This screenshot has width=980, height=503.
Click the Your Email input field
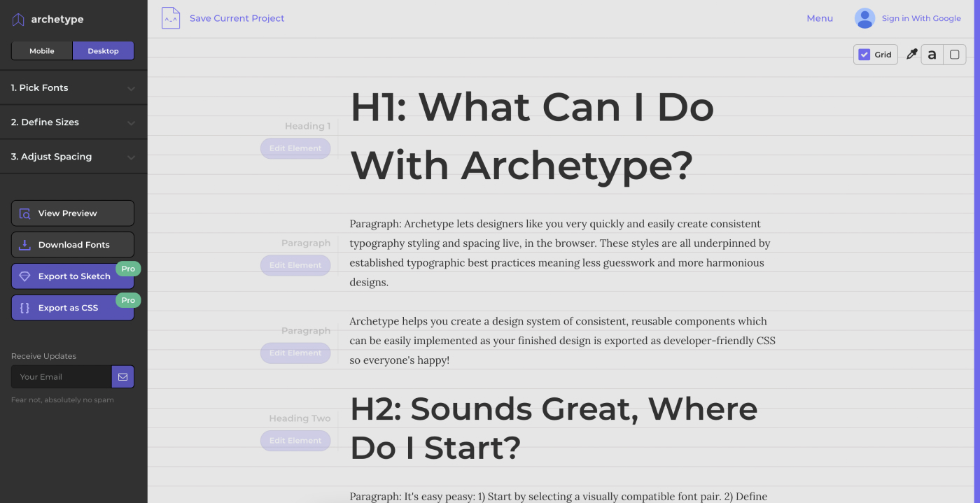pyautogui.click(x=62, y=376)
